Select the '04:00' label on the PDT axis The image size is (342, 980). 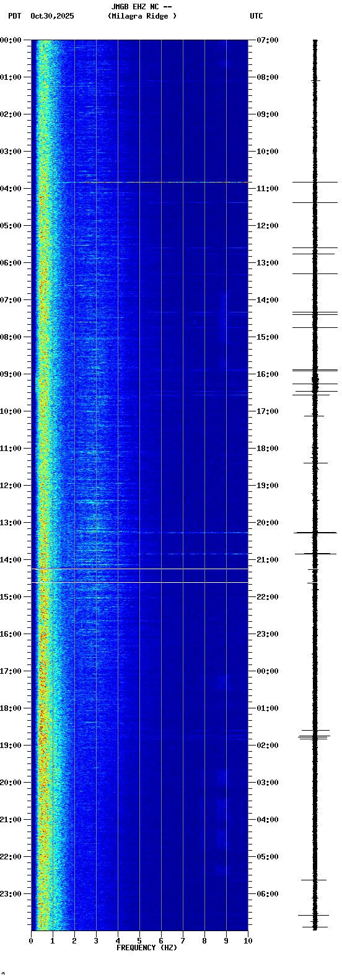coord(11,189)
